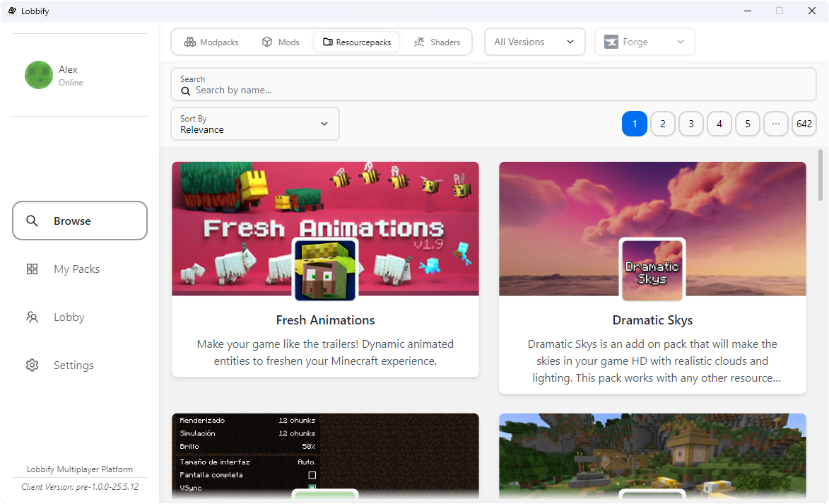The height and width of the screenshot is (504, 829).
Task: Click the Forge dropdown chevron
Action: tap(681, 42)
